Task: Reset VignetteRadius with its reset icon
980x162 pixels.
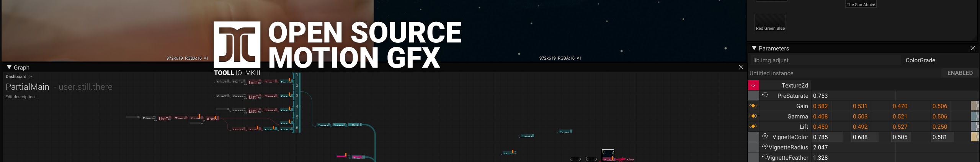Action: pos(764,147)
